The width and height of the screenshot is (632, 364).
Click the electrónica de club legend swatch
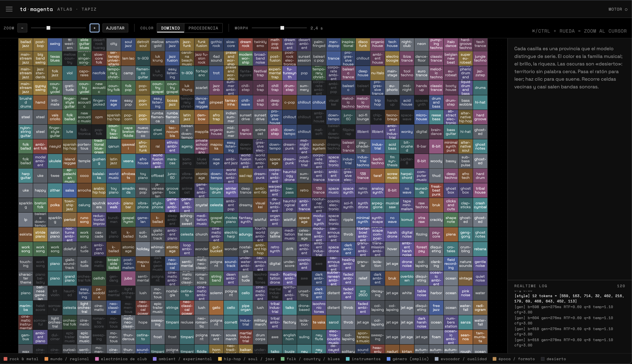pos(97,359)
